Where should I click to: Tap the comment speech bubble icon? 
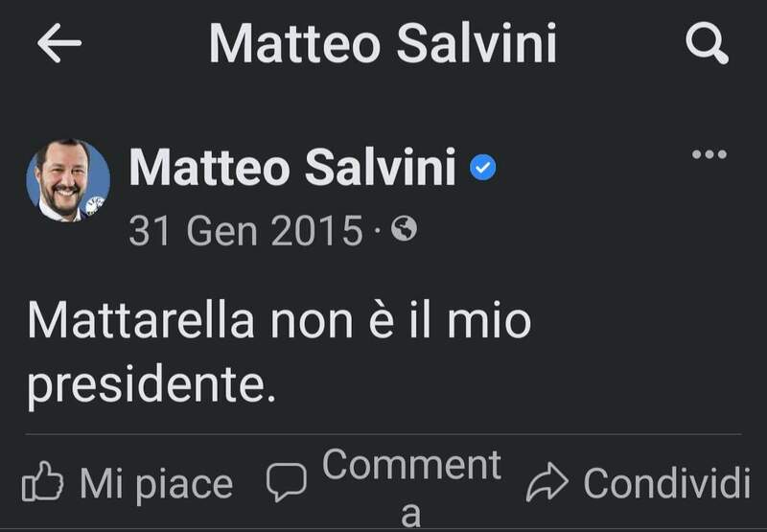click(x=286, y=482)
